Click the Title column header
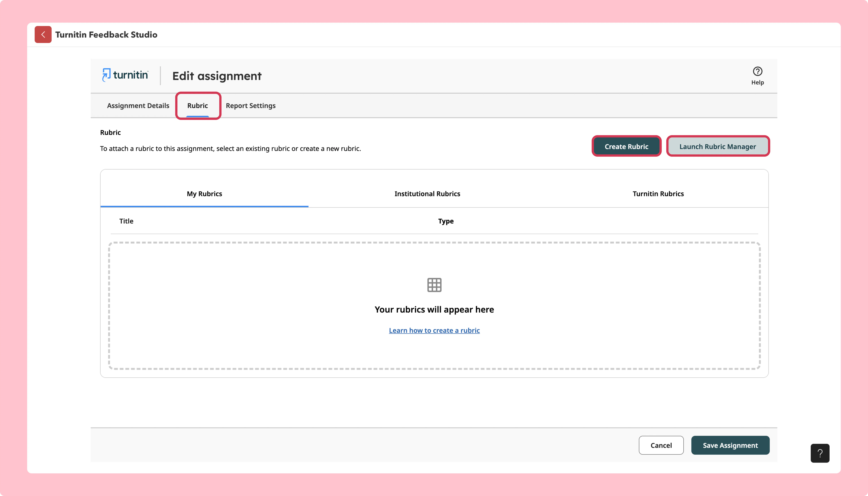Screen dimensions: 868x496 (x=126, y=221)
